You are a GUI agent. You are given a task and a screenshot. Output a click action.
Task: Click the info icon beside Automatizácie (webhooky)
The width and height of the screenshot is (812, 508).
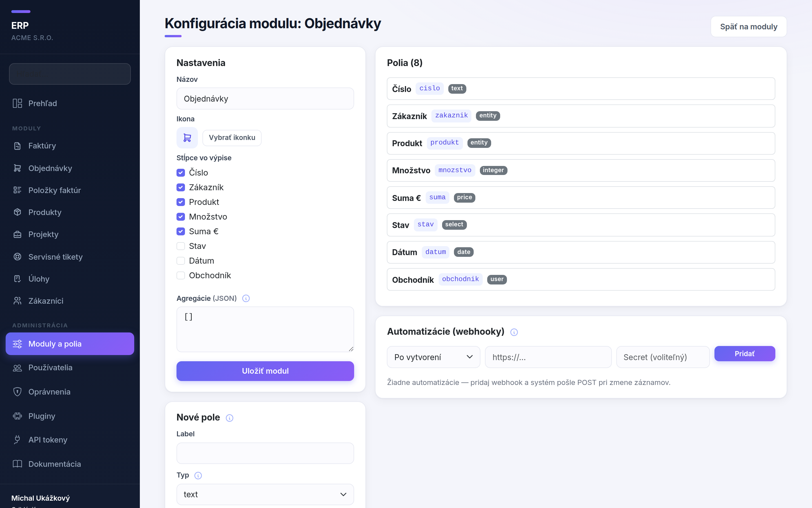point(514,332)
